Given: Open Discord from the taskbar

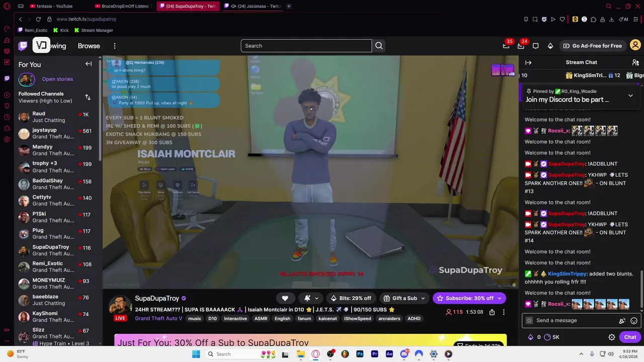Looking at the screenshot, I should [404, 354].
